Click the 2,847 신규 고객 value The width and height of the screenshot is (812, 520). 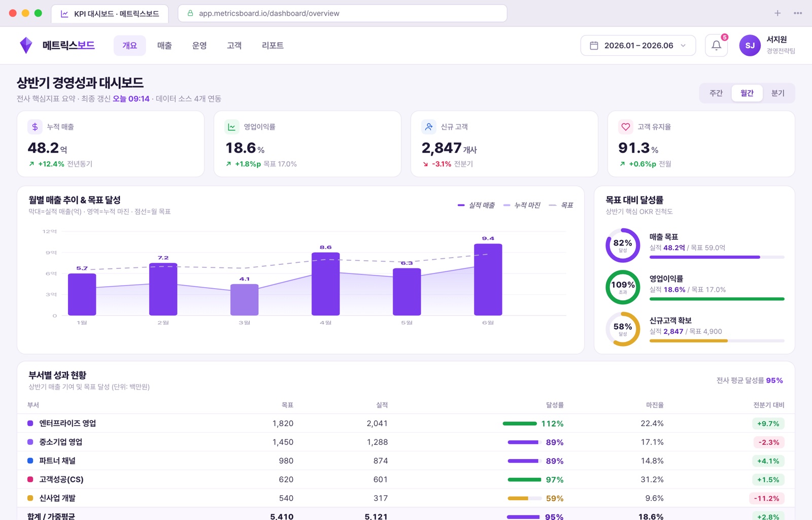[x=442, y=148]
